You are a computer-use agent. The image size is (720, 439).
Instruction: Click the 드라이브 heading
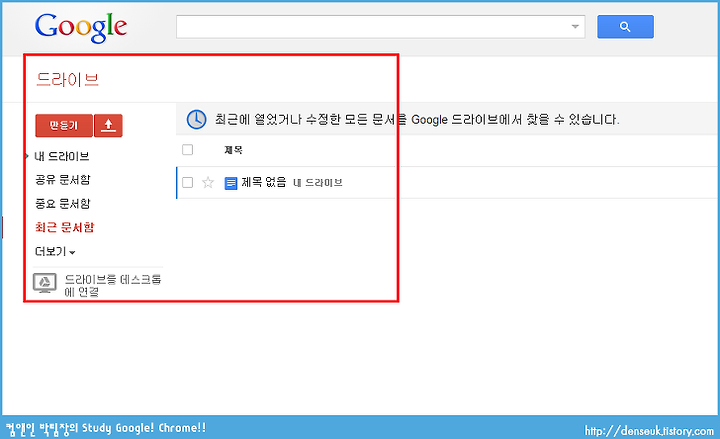coord(68,80)
